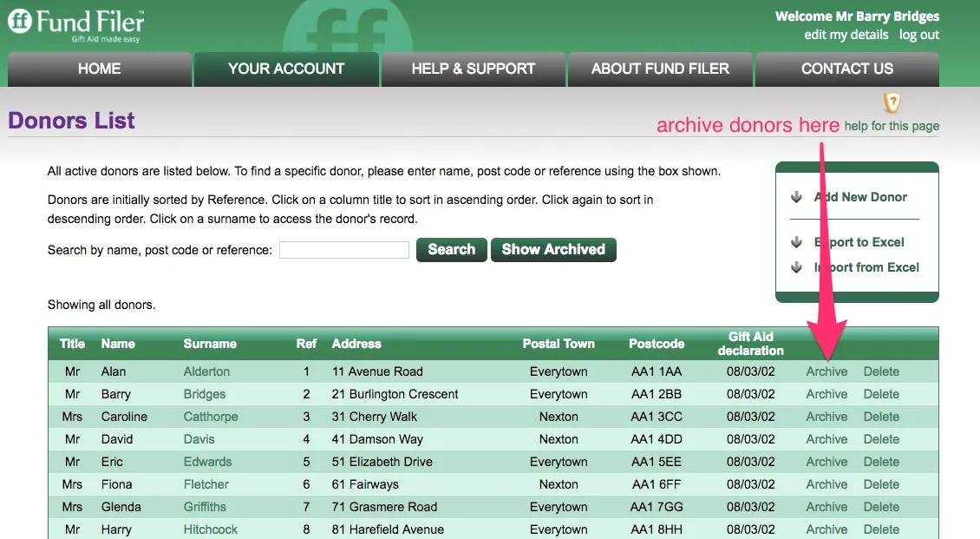Archive donor David Davis
The width and height of the screenshot is (980, 539).
pos(826,439)
